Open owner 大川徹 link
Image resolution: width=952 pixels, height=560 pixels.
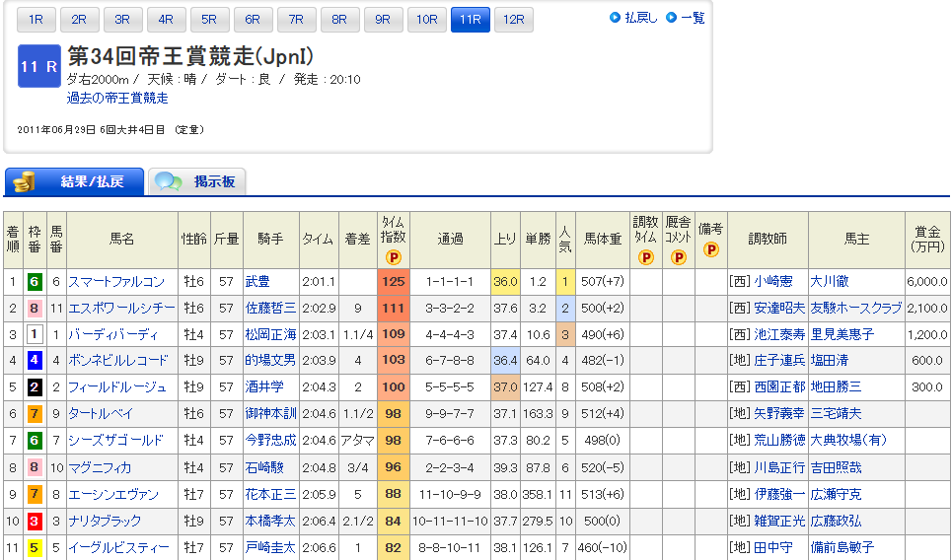coord(829,281)
